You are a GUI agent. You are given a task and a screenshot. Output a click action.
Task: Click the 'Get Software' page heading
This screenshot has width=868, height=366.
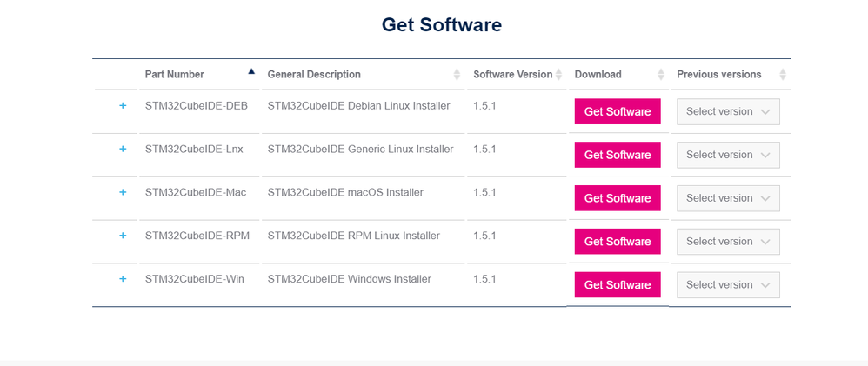tap(442, 25)
